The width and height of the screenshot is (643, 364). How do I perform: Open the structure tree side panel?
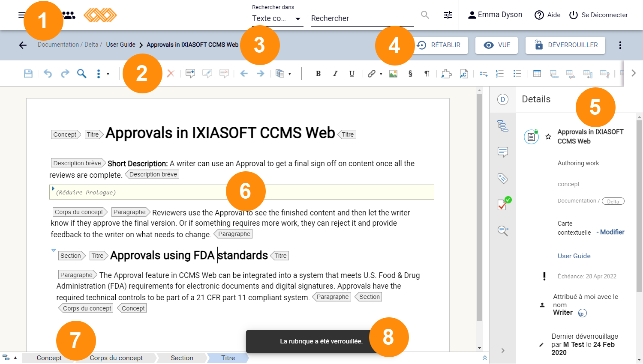[x=503, y=126]
